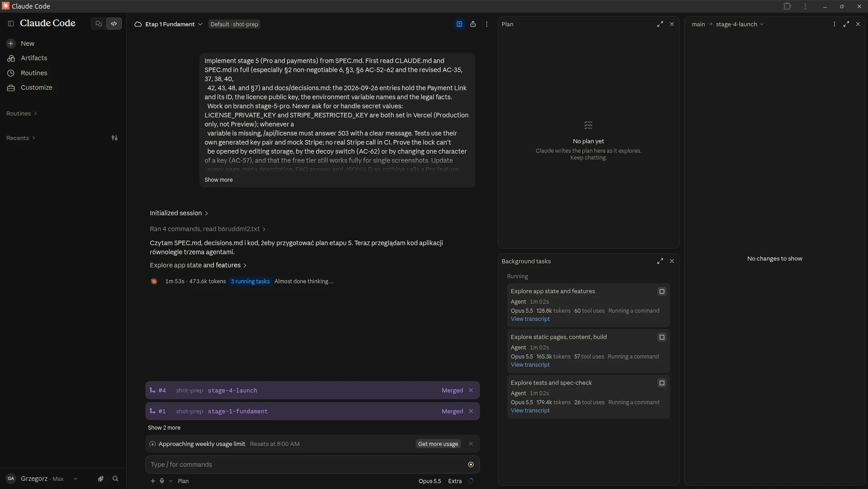This screenshot has width=868, height=489.
Task: Click the share session icon
Action: (473, 24)
